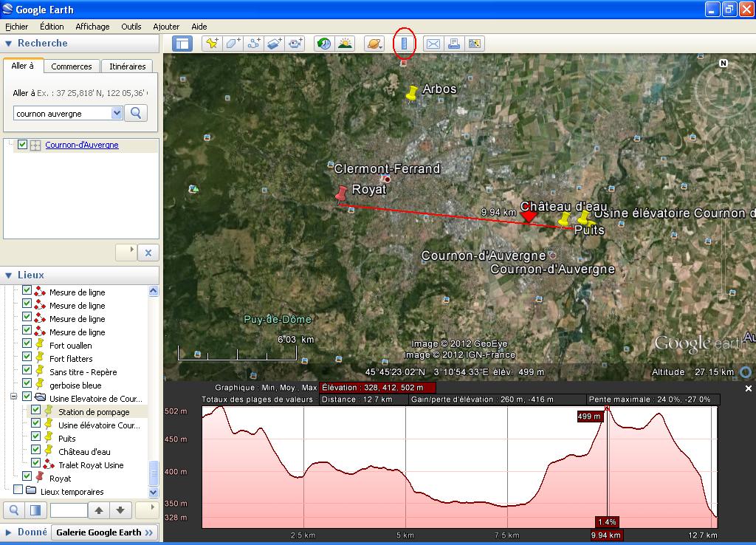Expand the Donné layers panel triangle
This screenshot has width=756, height=545.
(x=9, y=532)
